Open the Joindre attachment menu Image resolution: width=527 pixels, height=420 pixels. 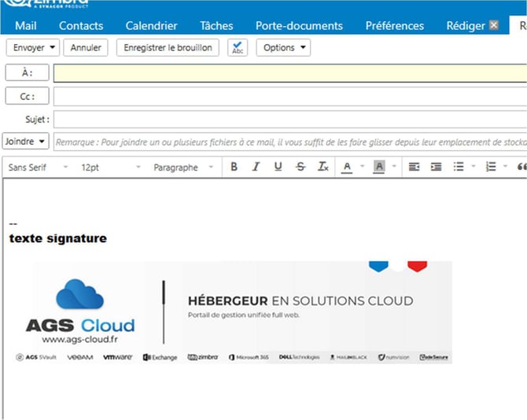[25, 142]
